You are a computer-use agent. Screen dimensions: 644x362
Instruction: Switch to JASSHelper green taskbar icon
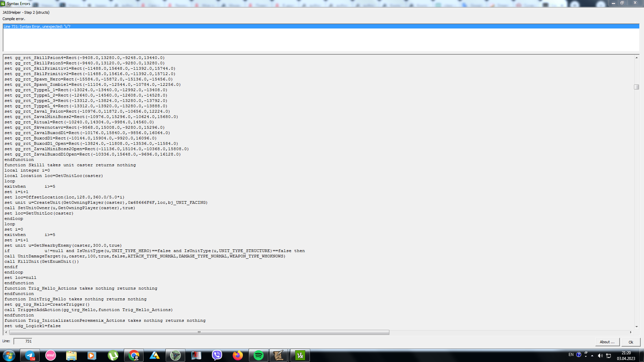point(300,355)
